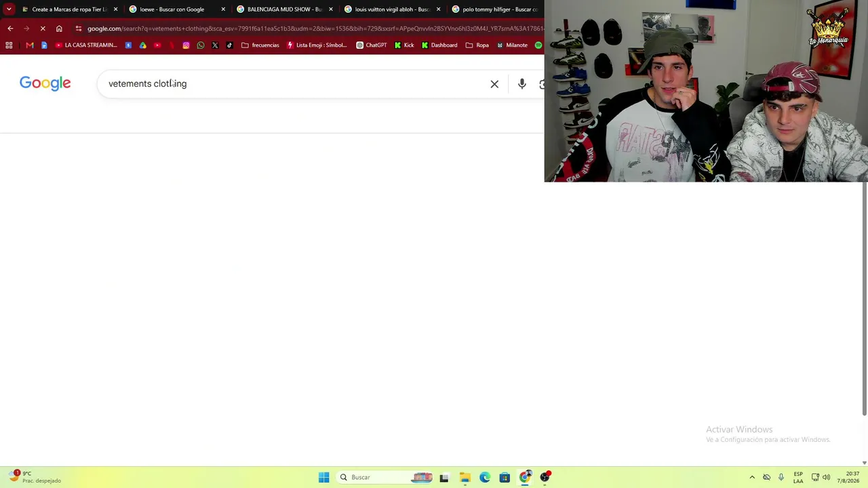Viewport: 868px width, 488px height.
Task: Open the Milanote bookmark
Action: pos(512,45)
